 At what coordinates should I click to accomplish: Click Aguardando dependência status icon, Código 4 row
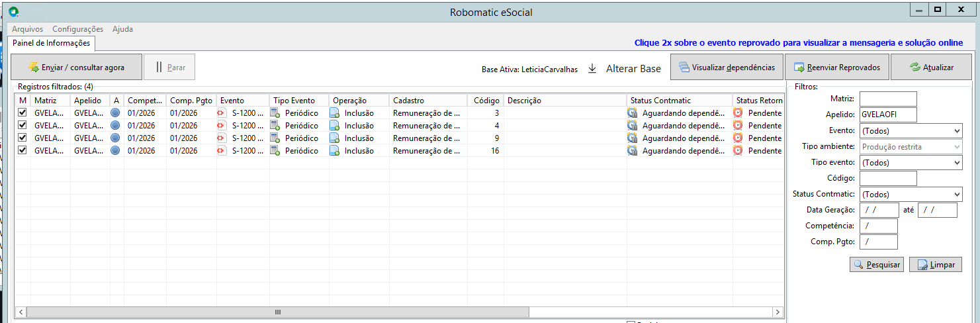click(x=633, y=125)
